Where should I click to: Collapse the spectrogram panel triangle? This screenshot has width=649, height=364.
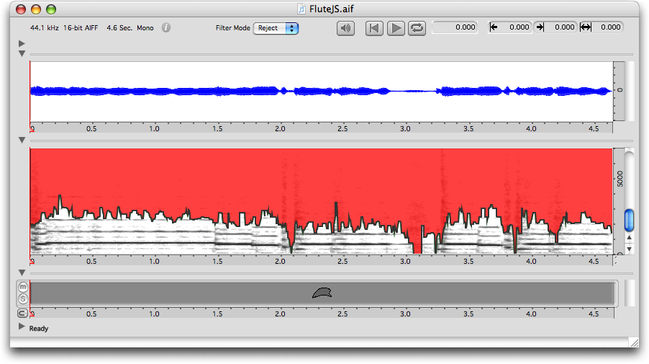(22, 140)
